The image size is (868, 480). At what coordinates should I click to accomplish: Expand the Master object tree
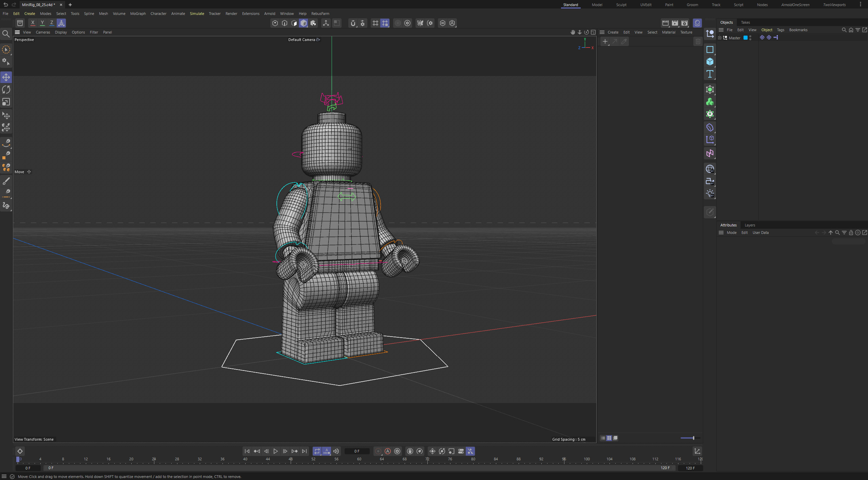click(719, 38)
